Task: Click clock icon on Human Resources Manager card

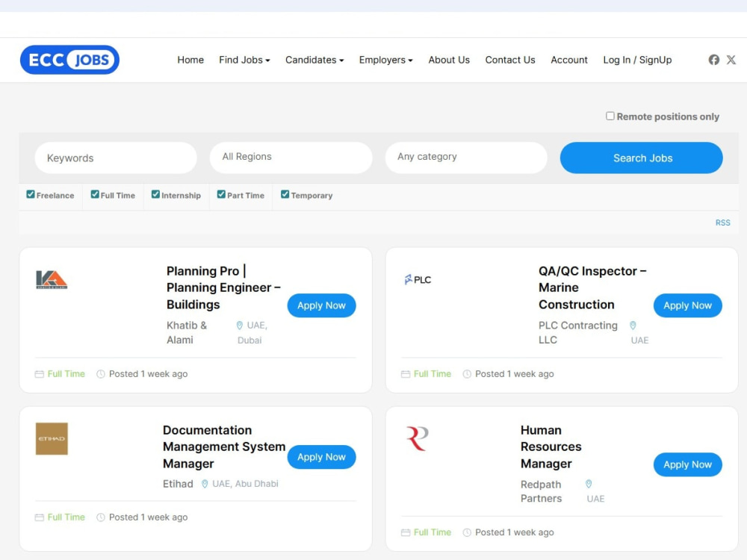Action: 467,533
